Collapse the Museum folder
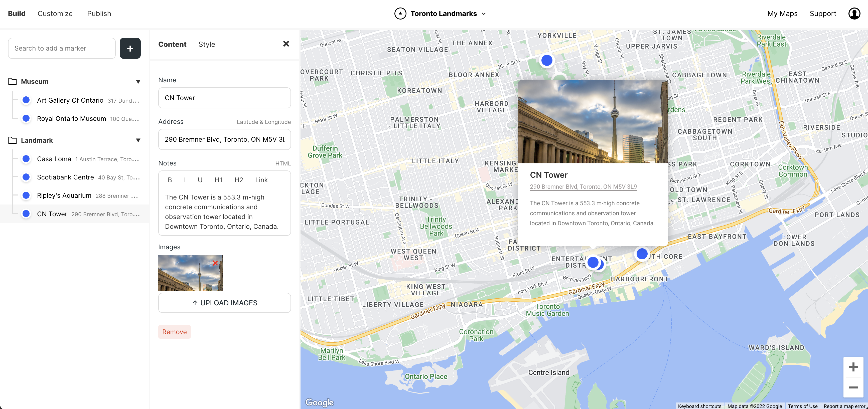The height and width of the screenshot is (409, 868). click(138, 82)
